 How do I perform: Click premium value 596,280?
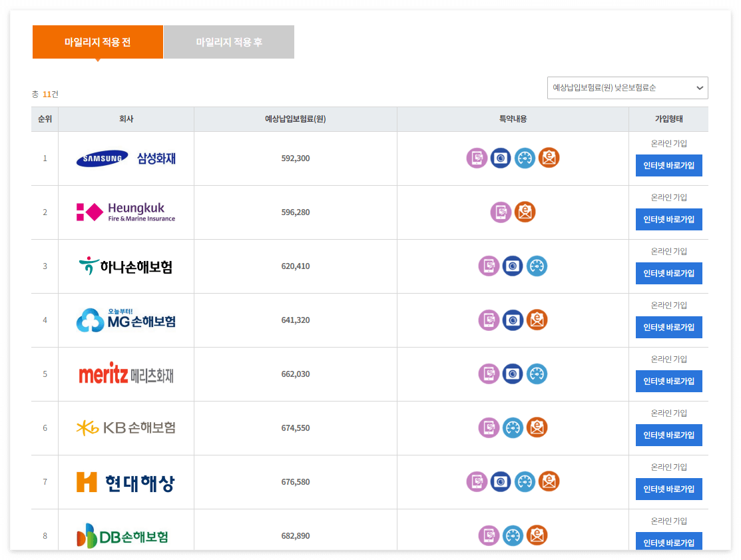point(296,212)
